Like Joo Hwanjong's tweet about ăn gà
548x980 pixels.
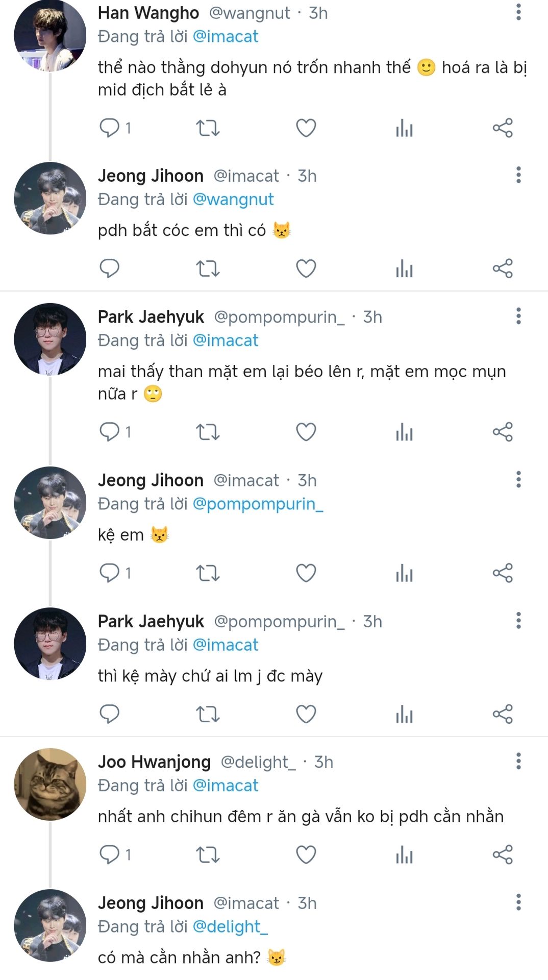pyautogui.click(x=306, y=854)
